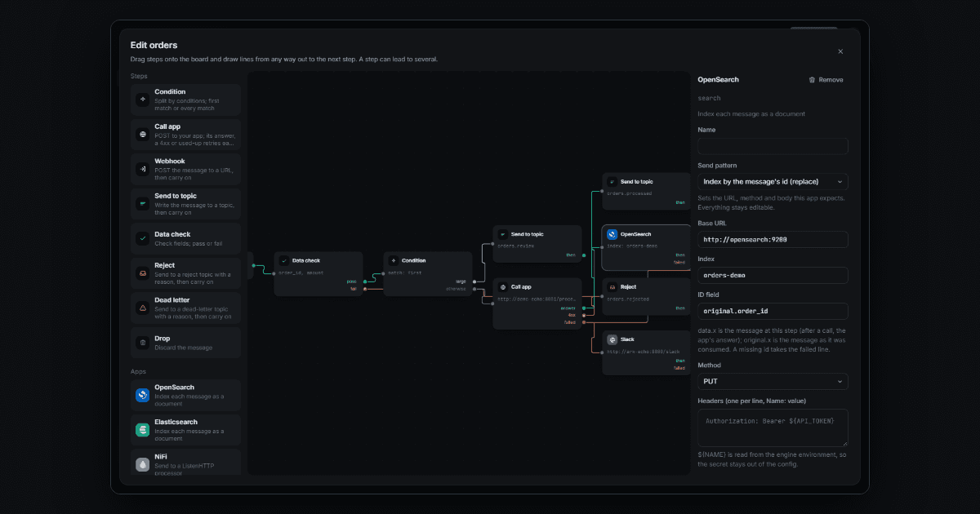Click 'orders.rejected' text on Reject node
The width and height of the screenshot is (980, 514).
[628, 299]
